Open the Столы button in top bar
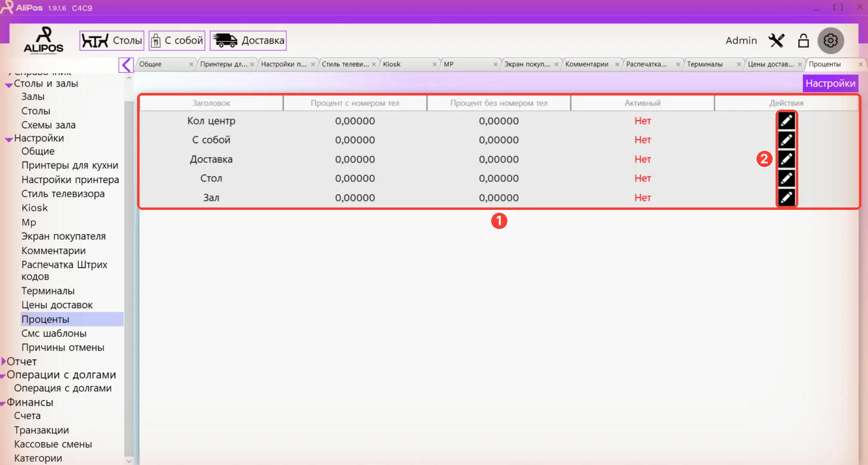 [x=112, y=41]
